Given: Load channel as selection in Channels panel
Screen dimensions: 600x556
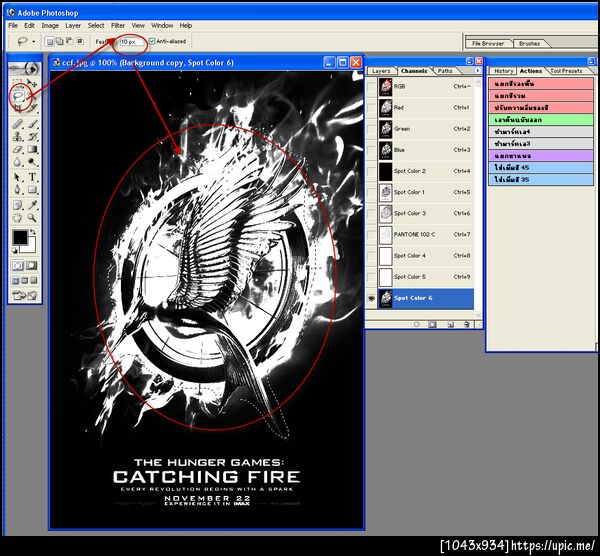Looking at the screenshot, I should pos(416,324).
